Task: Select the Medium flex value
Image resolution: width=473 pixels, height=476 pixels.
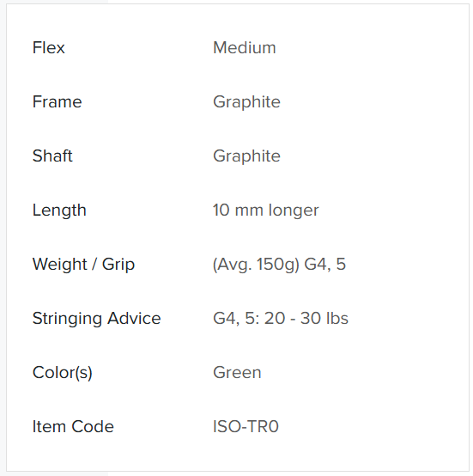Action: [245, 47]
